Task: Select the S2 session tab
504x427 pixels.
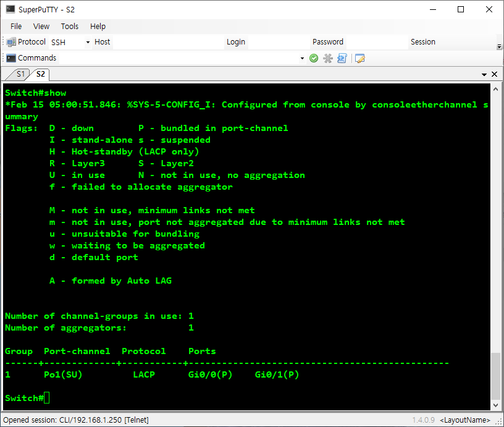Action: [41, 74]
